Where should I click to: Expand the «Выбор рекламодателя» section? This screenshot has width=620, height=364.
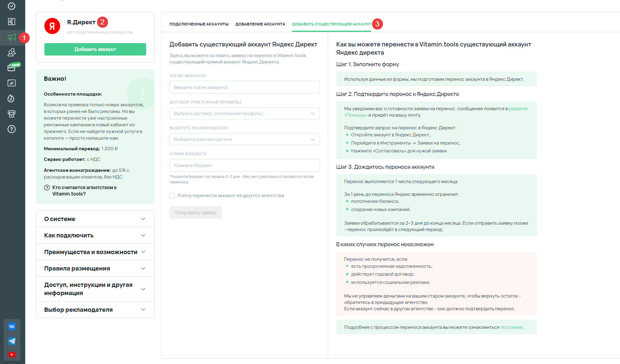click(x=95, y=310)
